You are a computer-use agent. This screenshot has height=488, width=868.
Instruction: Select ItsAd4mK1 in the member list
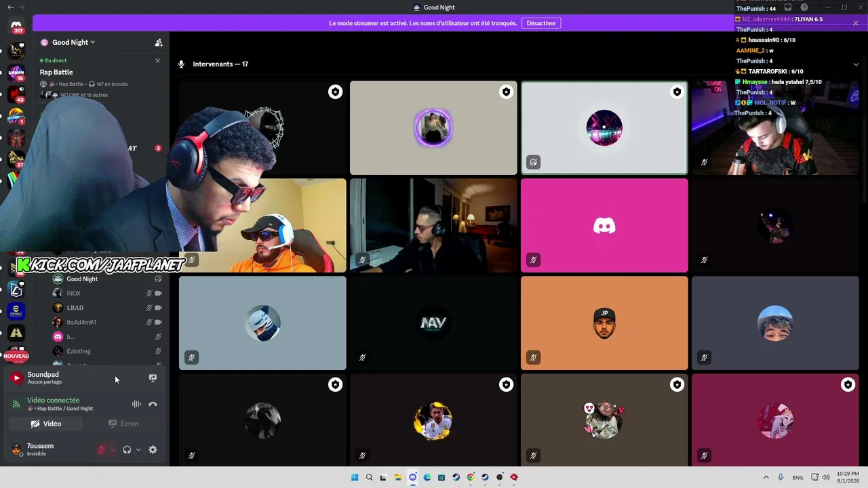108,322
